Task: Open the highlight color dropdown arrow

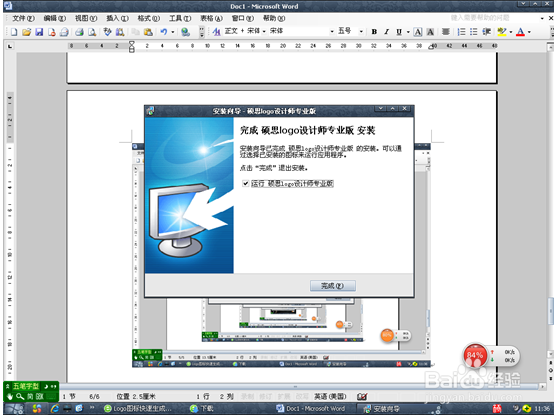Action: [511, 32]
